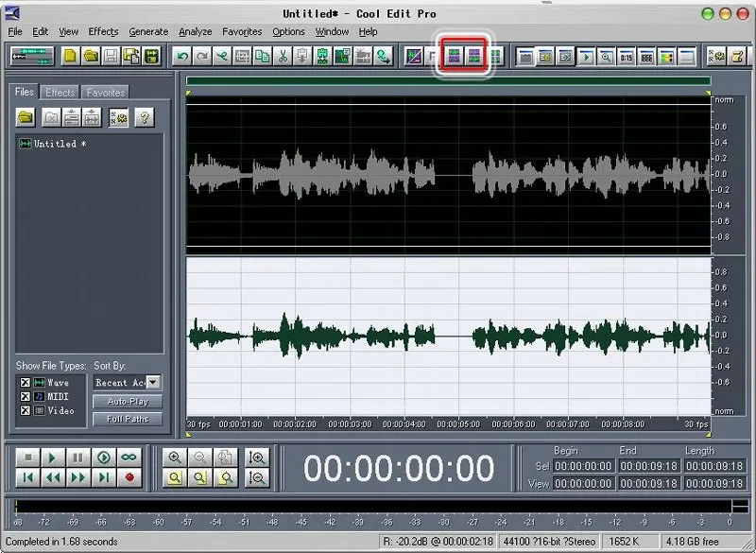Toggle the MIDI file type checkbox
The width and height of the screenshot is (756, 553).
tap(26, 396)
